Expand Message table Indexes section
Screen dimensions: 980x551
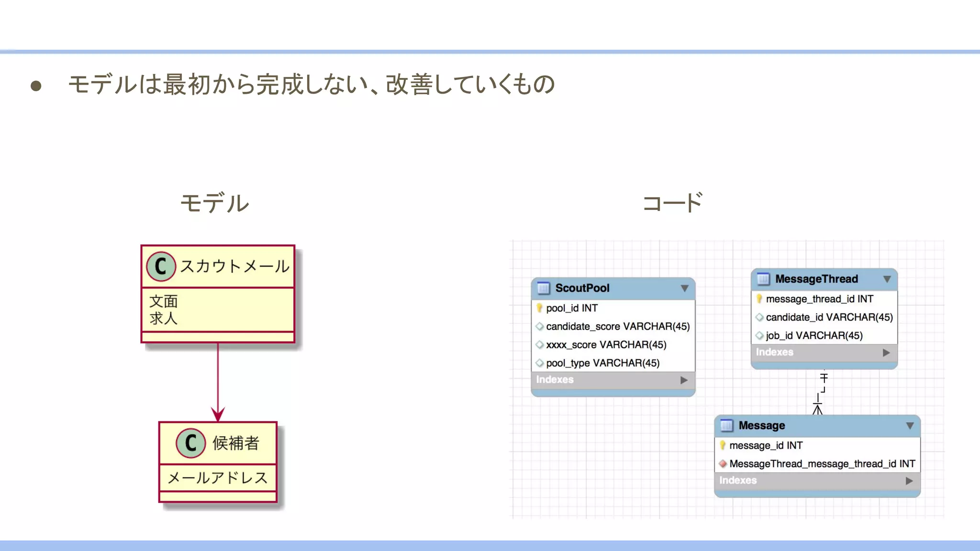click(909, 481)
